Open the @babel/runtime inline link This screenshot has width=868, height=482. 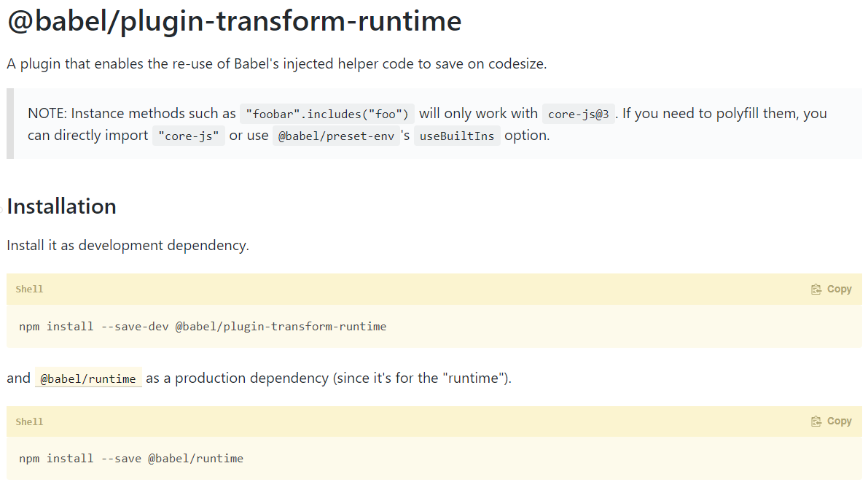click(x=88, y=378)
